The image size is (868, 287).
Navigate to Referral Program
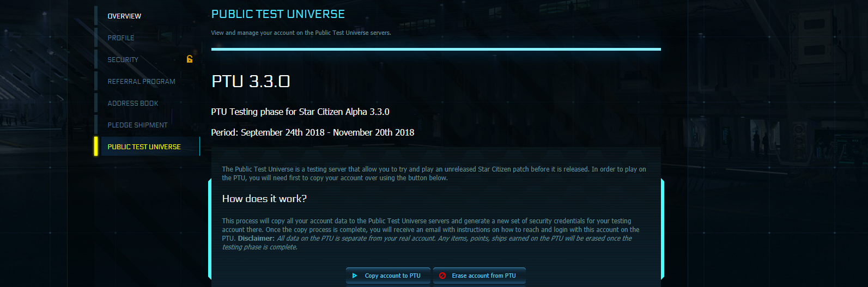click(x=141, y=82)
